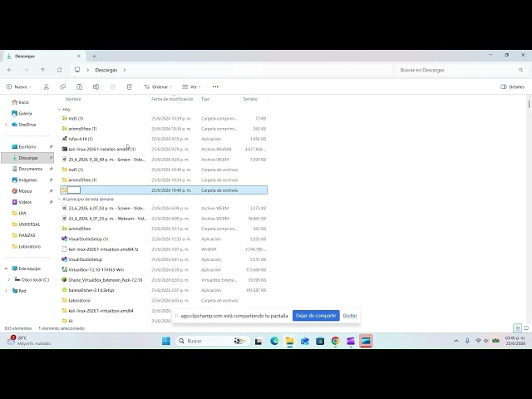
Task: Open Imágenes in the sidebar
Action: [24, 180]
